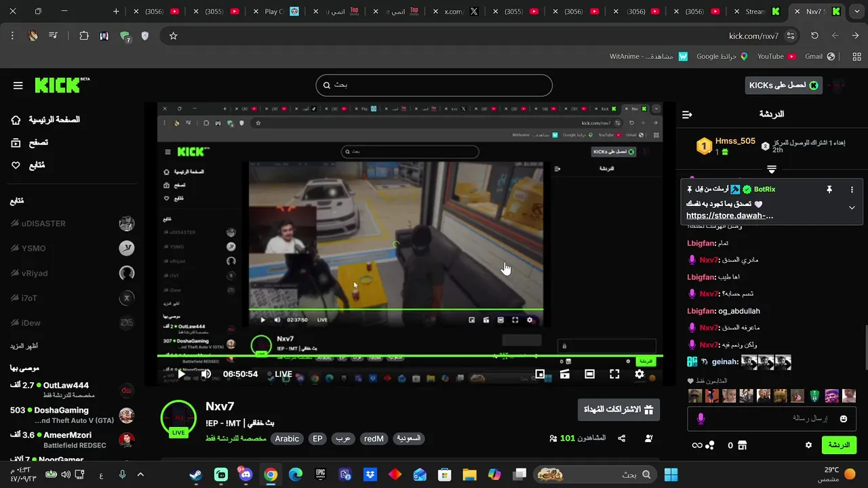The image size is (868, 488).
Task: Enter fullscreen video mode
Action: coord(614,374)
